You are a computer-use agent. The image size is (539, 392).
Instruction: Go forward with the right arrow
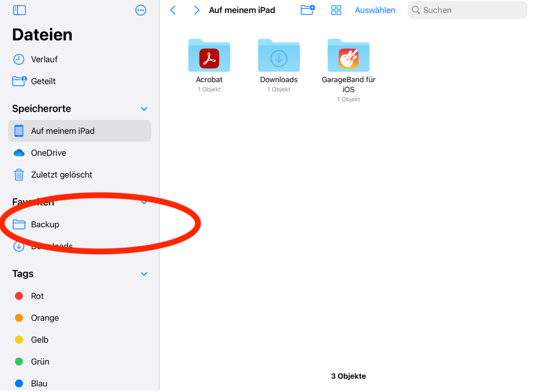(x=197, y=10)
